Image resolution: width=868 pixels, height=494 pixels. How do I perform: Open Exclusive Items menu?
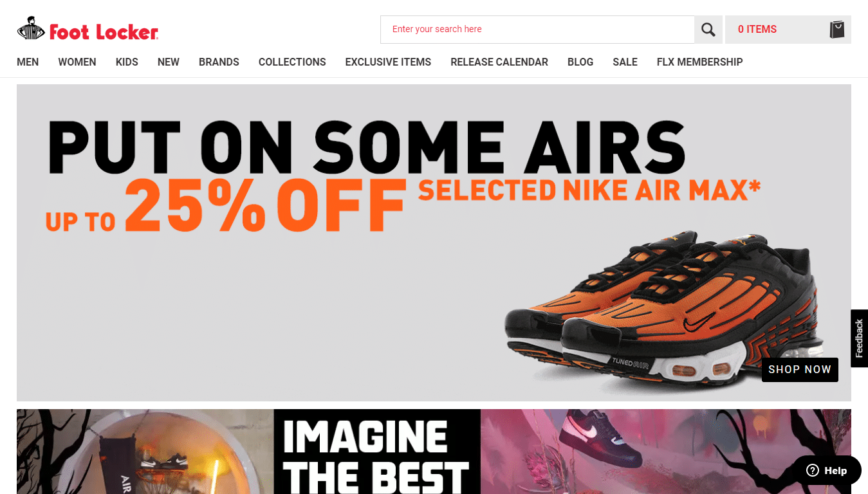click(x=388, y=62)
